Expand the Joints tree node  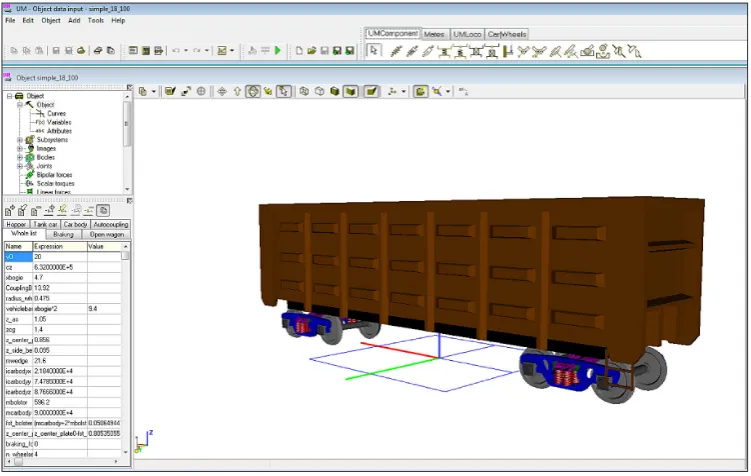click(20, 166)
